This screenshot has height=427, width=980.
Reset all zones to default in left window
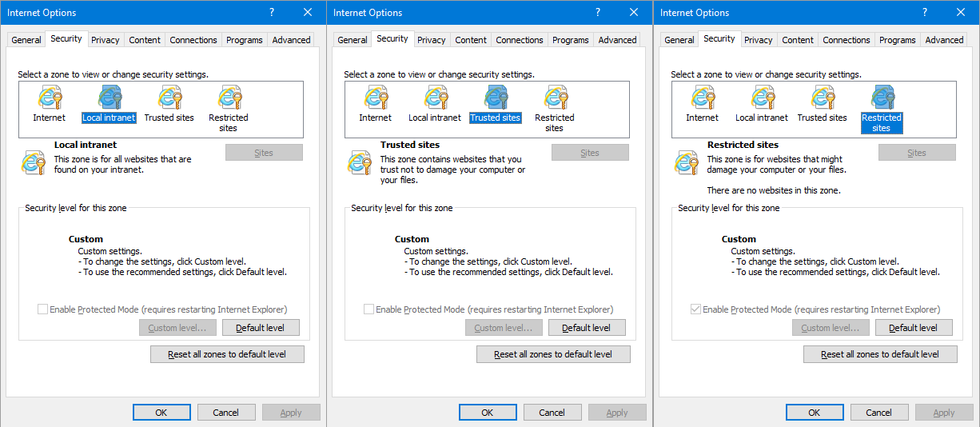(x=227, y=354)
